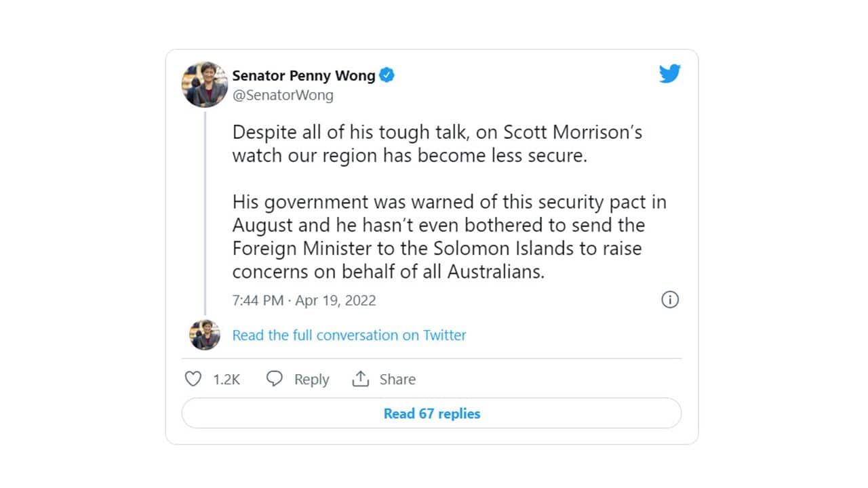Screen dimensions: 868x488
Task: Click the share upload arrow icon
Action: (360, 379)
